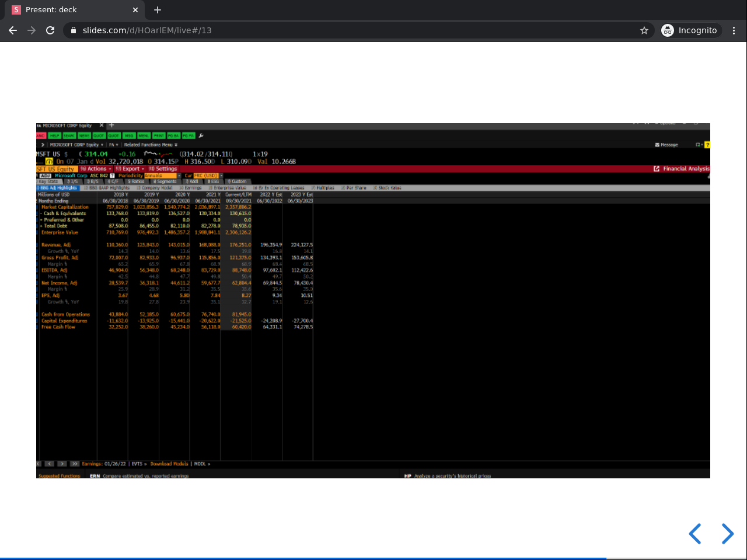Click the 'Revenue, Adj' row label
The image size is (747, 560).
point(55,245)
